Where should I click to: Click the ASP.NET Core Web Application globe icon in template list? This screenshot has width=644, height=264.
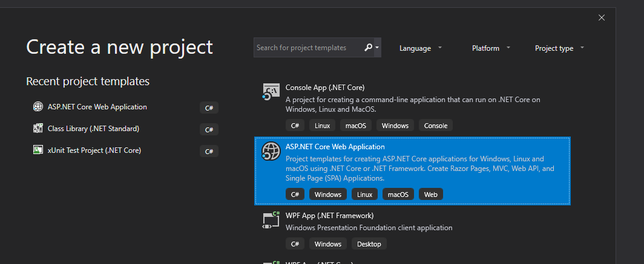pos(271,150)
